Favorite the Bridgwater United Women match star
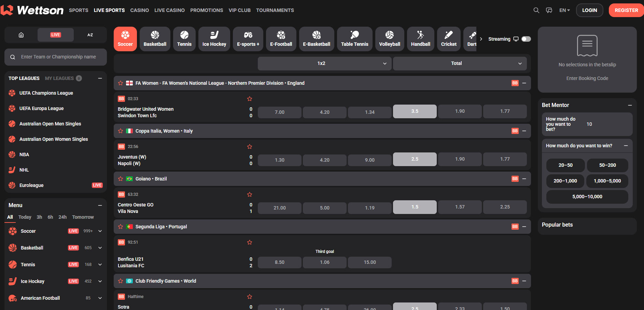 [x=250, y=98]
